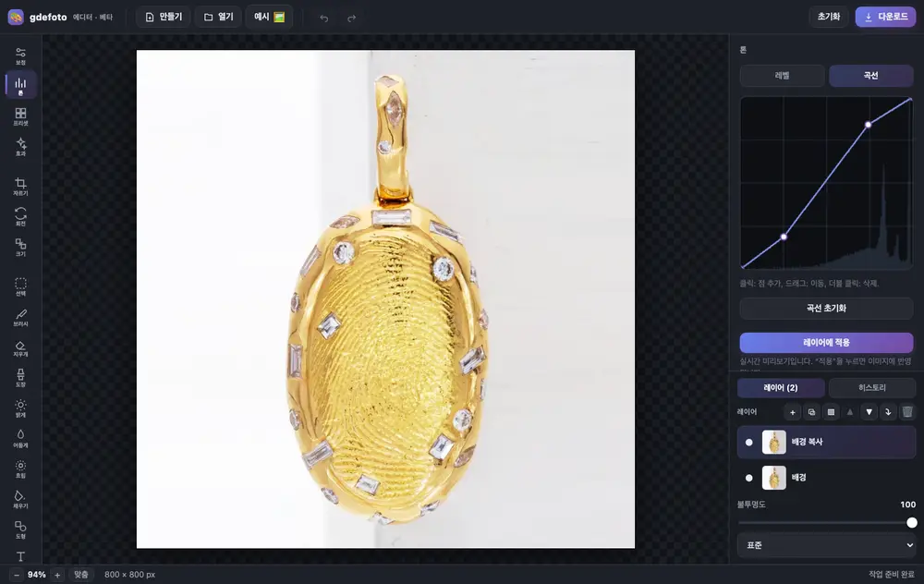Toggle visibility of 배경 복사 layer
The height and width of the screenshot is (584, 924).
(749, 442)
